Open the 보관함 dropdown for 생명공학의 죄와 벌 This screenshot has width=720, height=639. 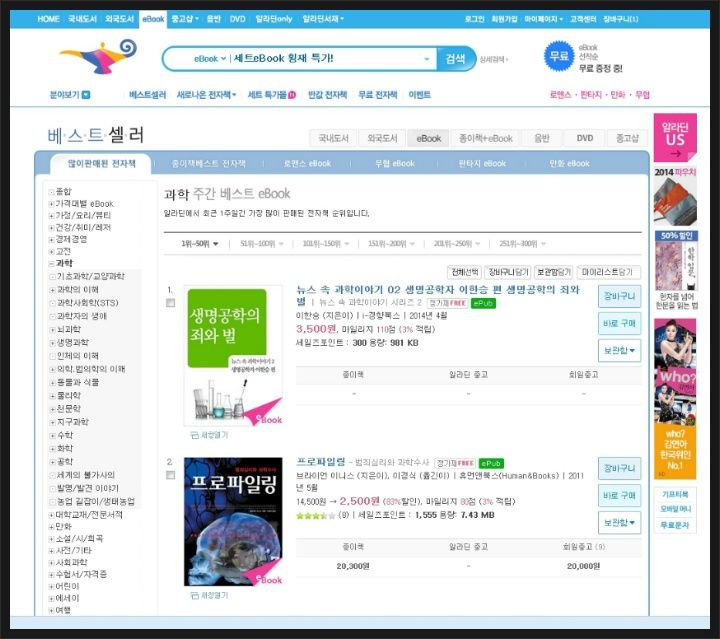click(x=619, y=351)
